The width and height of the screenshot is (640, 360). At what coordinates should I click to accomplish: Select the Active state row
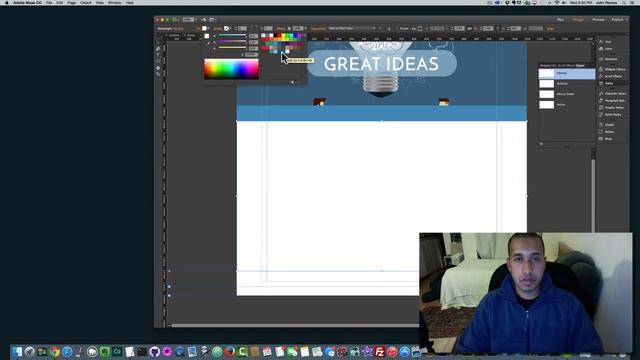(567, 104)
